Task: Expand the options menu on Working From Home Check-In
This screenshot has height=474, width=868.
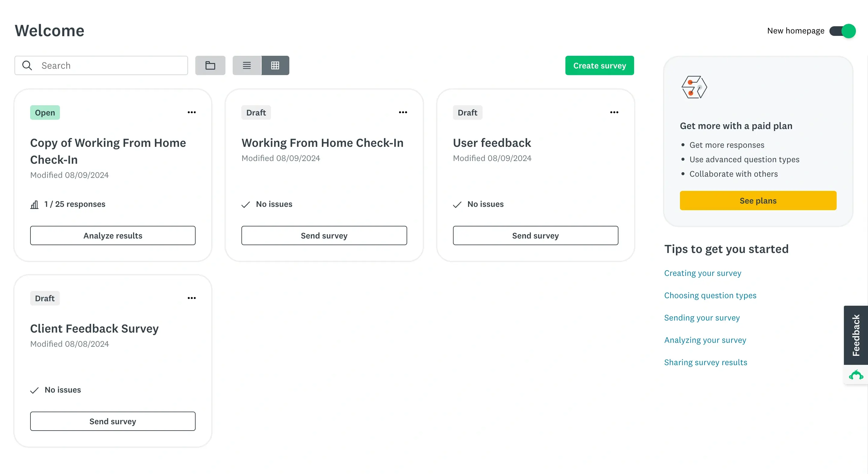Action: tap(403, 112)
